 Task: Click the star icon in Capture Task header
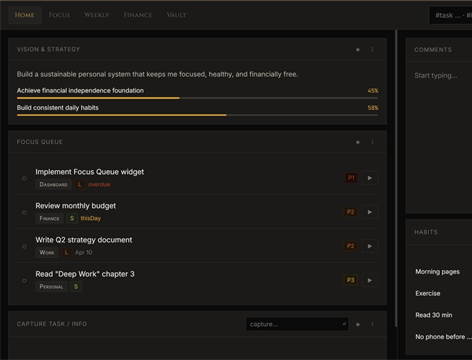click(x=358, y=324)
